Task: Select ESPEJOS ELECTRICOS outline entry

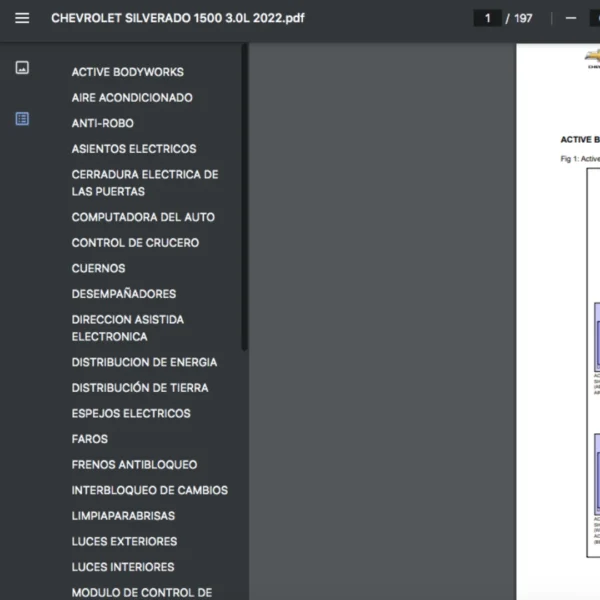Action: [130, 413]
